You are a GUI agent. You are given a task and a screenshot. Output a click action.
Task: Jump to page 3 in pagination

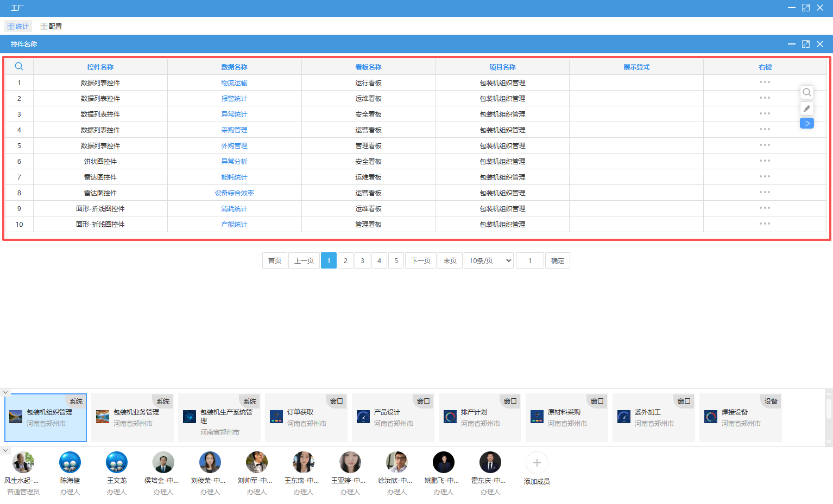(x=362, y=261)
